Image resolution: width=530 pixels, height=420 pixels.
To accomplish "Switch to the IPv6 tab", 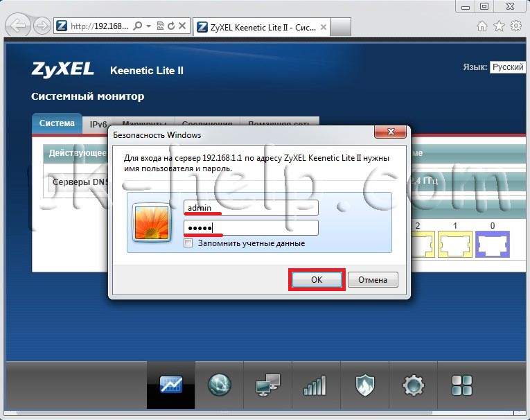I will point(98,125).
